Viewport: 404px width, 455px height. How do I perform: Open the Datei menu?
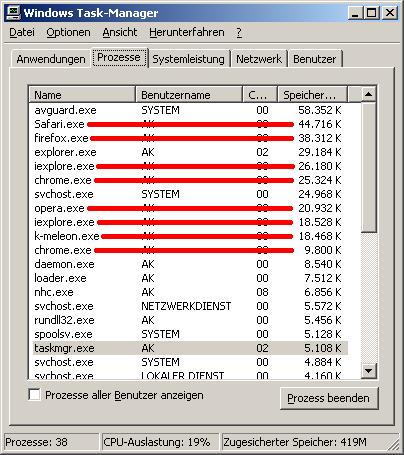pos(22,32)
